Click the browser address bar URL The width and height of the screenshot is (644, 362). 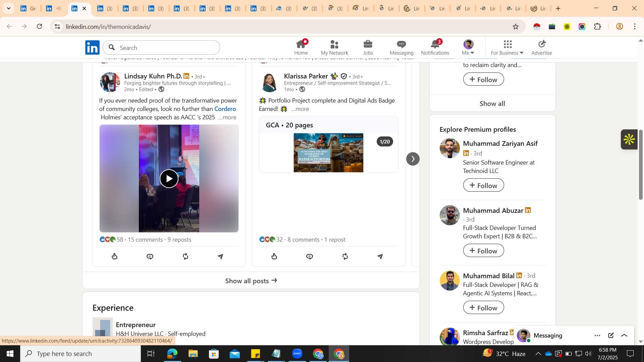[x=108, y=26]
